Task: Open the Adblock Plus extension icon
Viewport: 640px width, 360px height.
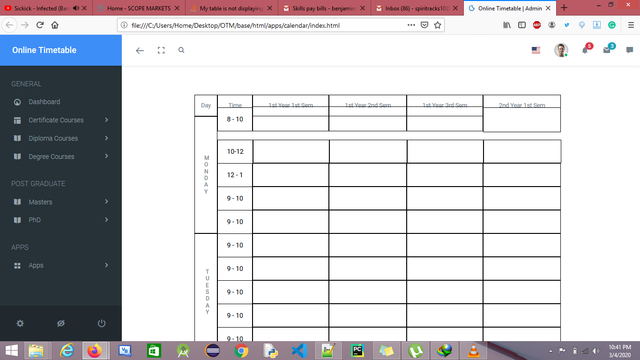Action: coord(537,25)
